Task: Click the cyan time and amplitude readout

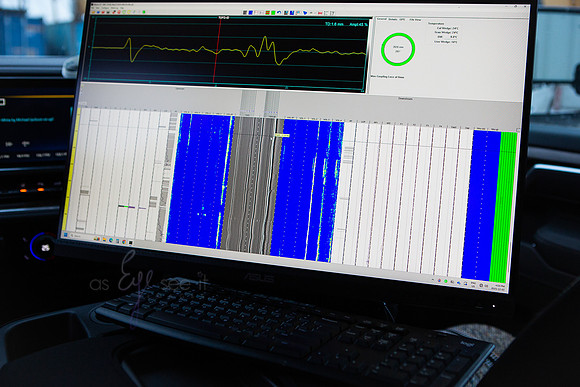Action: [346, 24]
